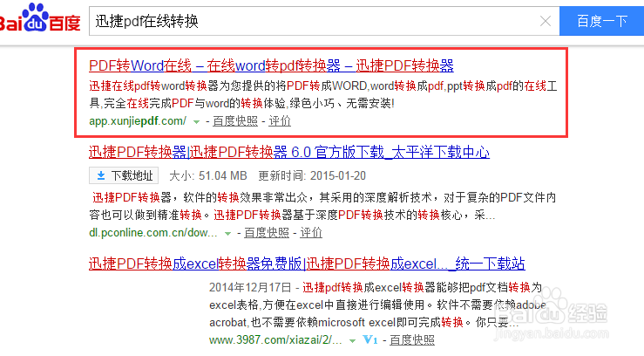Click the snippet starting 迅捷在线pdf转word转换器
This screenshot has height=356, width=644.
(x=322, y=94)
